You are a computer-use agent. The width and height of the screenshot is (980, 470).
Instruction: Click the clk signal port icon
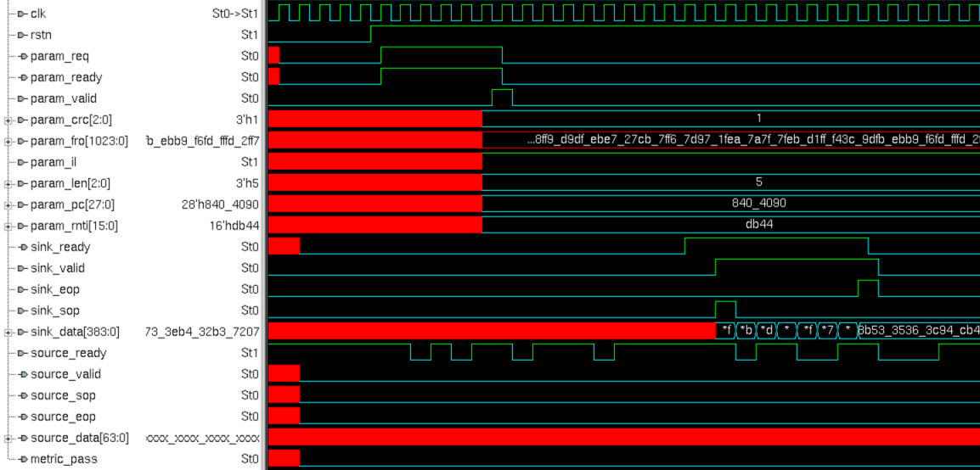[x=23, y=14]
